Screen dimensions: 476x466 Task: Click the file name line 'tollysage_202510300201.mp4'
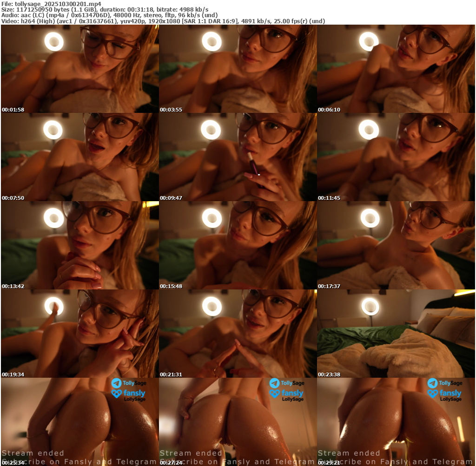[x=51, y=4]
